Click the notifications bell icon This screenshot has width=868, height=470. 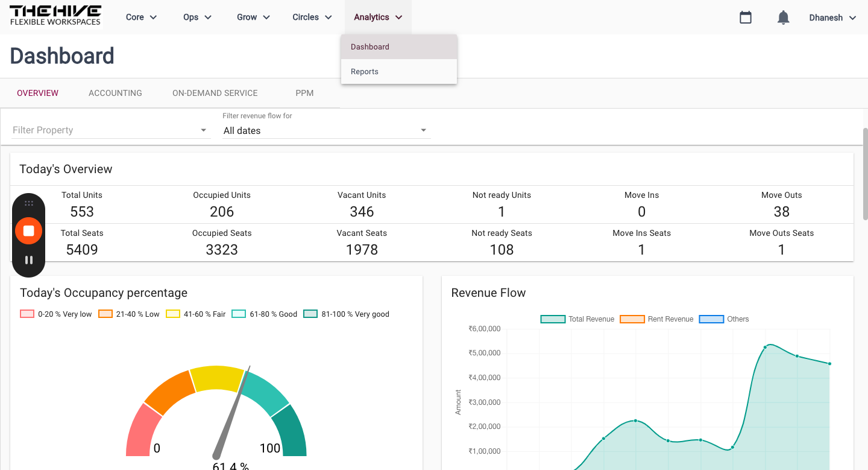point(783,17)
